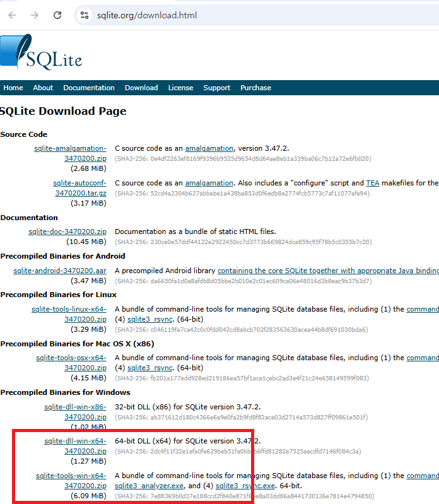This screenshot has width=439, height=504.
Task: Open command link in Linux tools row
Action: point(423,309)
